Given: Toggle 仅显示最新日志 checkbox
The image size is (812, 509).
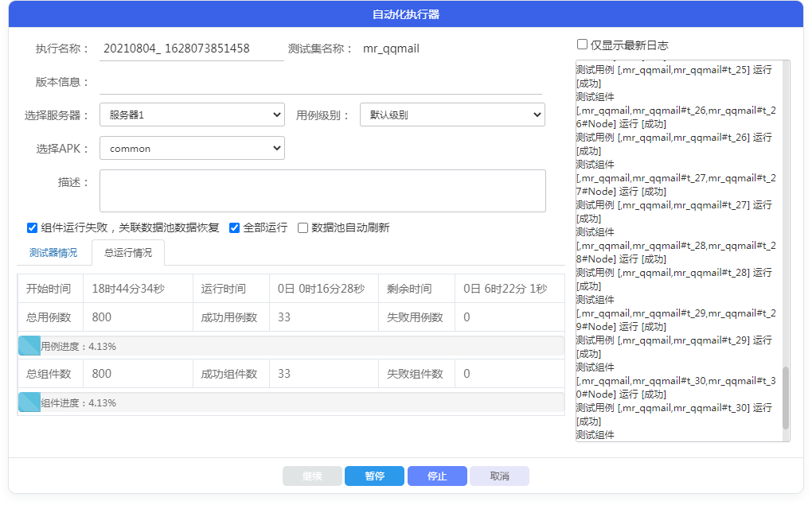Looking at the screenshot, I should [x=583, y=45].
